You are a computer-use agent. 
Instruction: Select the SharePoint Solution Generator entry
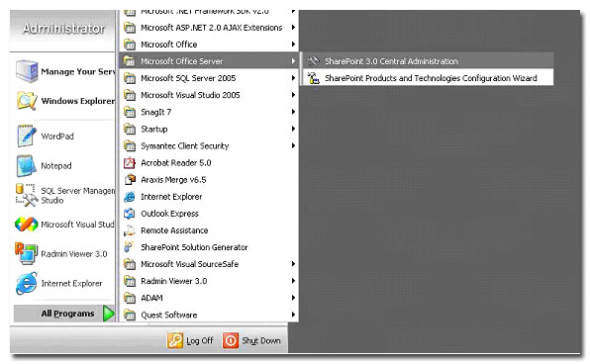209,247
